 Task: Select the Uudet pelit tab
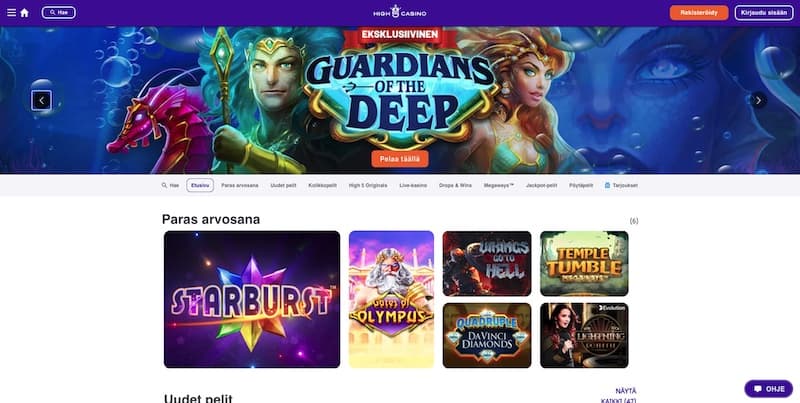coord(283,186)
